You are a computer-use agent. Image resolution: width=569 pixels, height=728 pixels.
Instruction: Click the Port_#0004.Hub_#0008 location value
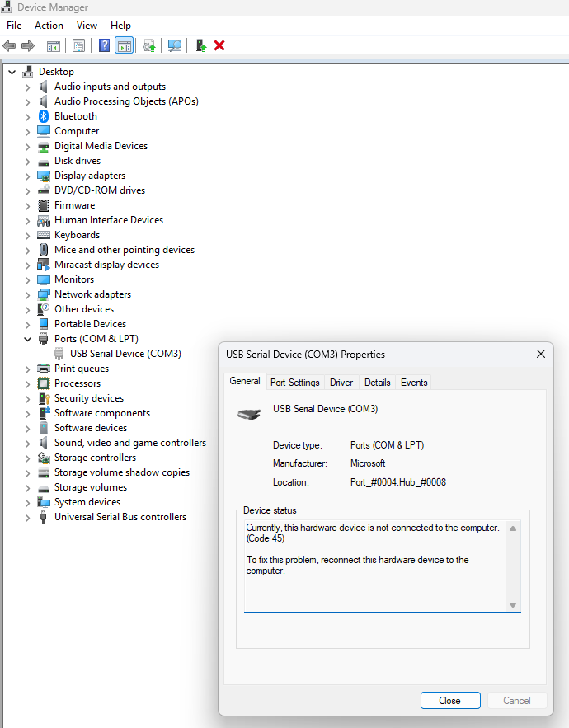point(398,482)
